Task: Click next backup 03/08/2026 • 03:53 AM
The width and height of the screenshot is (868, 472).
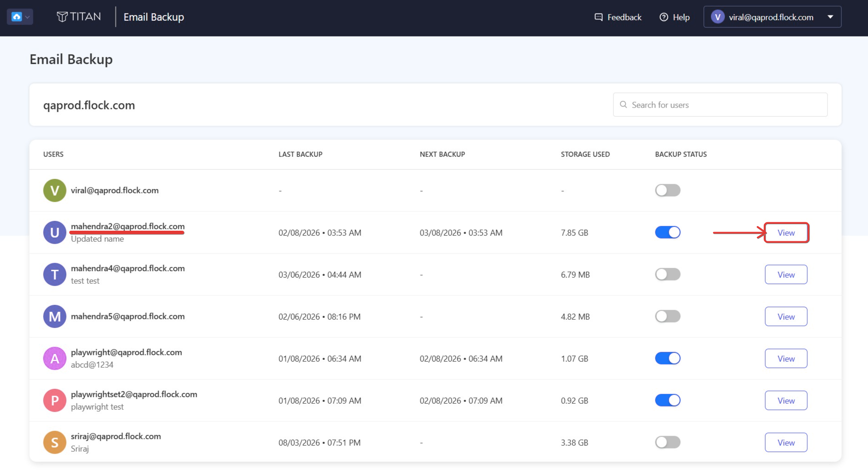Action: (x=461, y=233)
